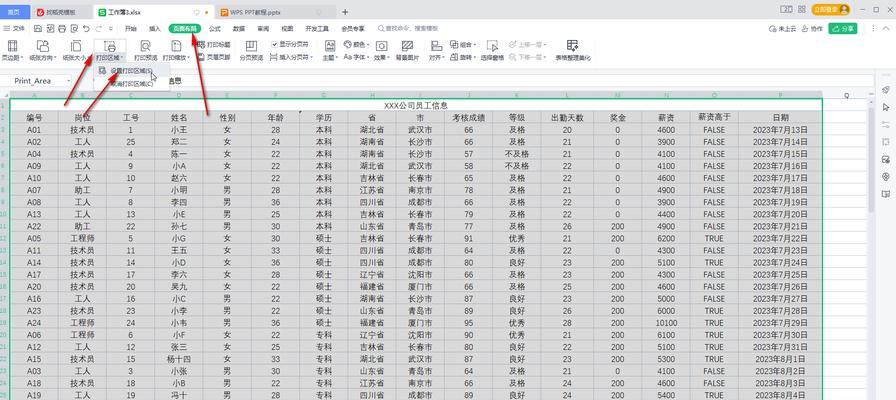The width and height of the screenshot is (896, 400).
Task: Click the green 分享 share button
Action: (x=842, y=29)
